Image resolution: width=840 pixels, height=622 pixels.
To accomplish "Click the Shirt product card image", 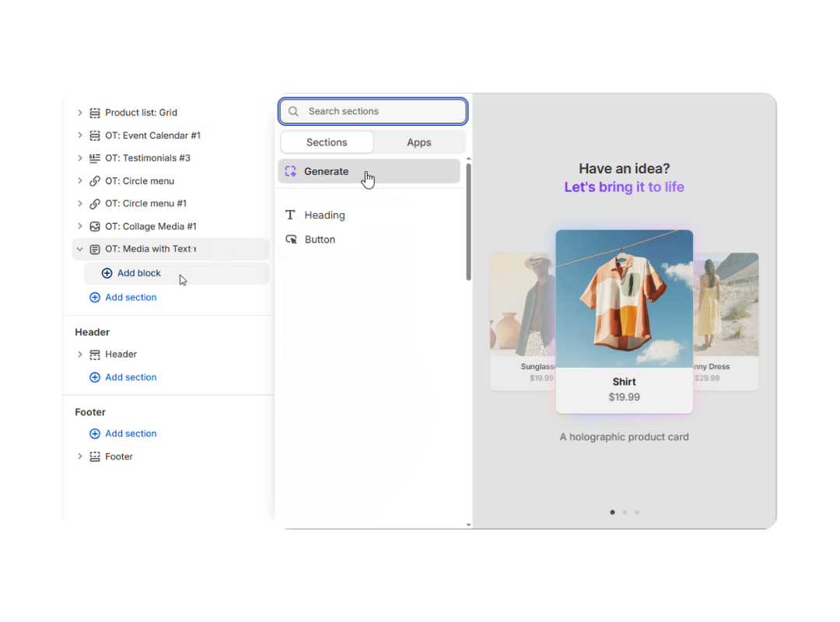I will (x=624, y=299).
